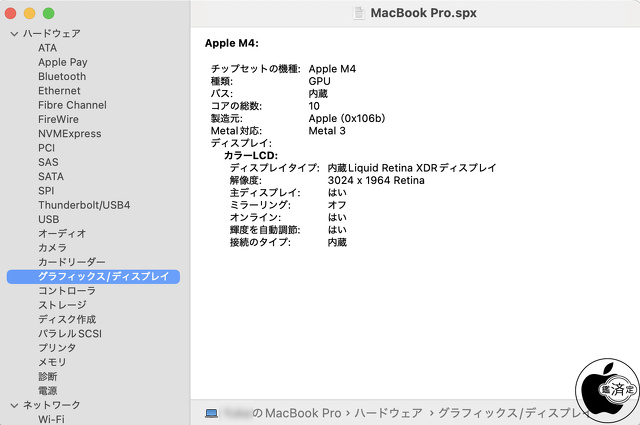This screenshot has height=425, width=640.
Task: Select グラフィックス/ディスプレイ in sidebar
Action: [103, 276]
